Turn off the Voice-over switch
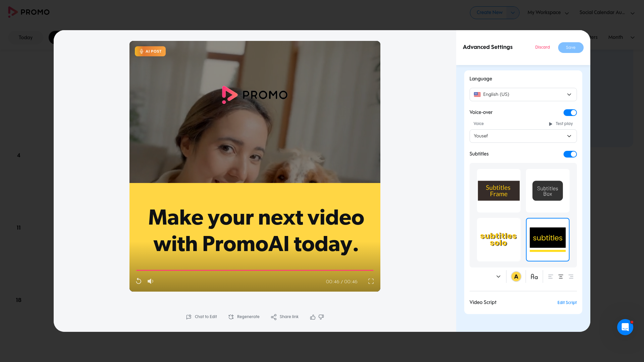644x362 pixels. tap(570, 113)
